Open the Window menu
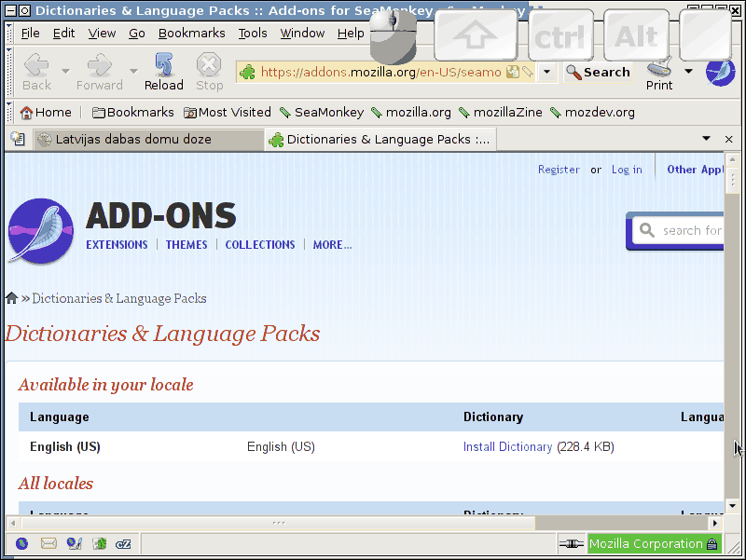The width and height of the screenshot is (746, 560). pos(302,33)
